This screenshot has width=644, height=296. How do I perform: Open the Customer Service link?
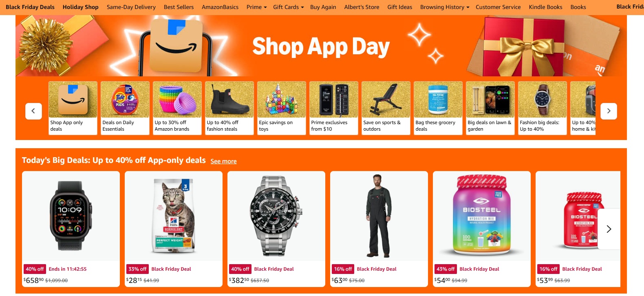(498, 7)
